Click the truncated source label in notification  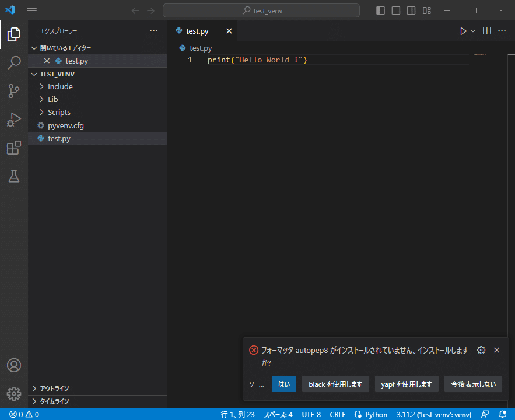(x=256, y=384)
